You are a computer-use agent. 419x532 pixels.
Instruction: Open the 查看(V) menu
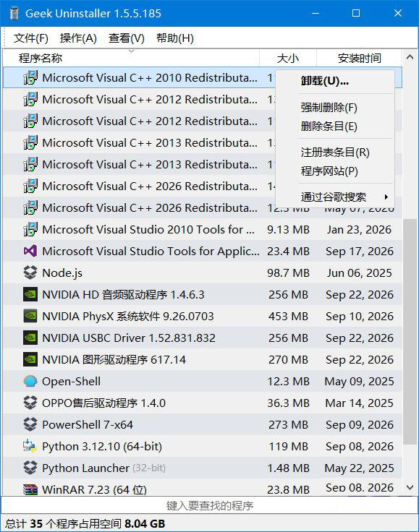coord(127,38)
